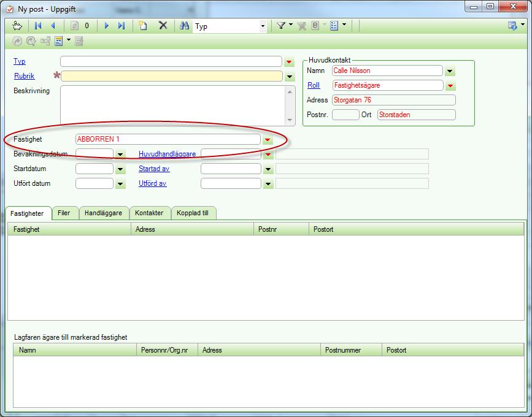Click the funnel filter icon

pyautogui.click(x=281, y=26)
